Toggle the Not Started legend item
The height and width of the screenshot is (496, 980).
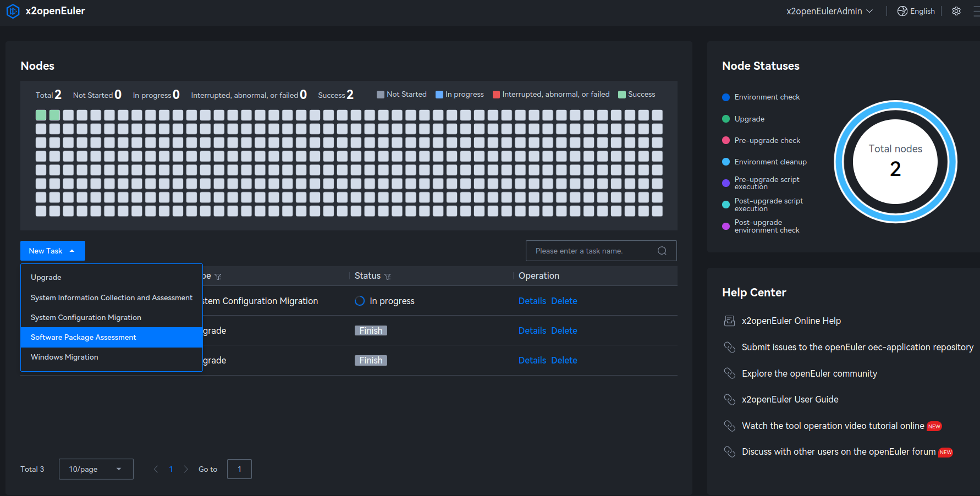401,95
